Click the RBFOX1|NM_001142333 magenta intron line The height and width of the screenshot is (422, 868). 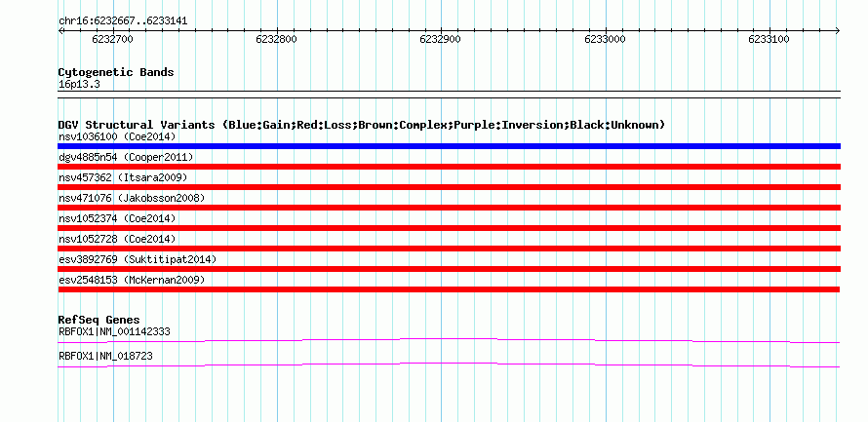(449, 341)
